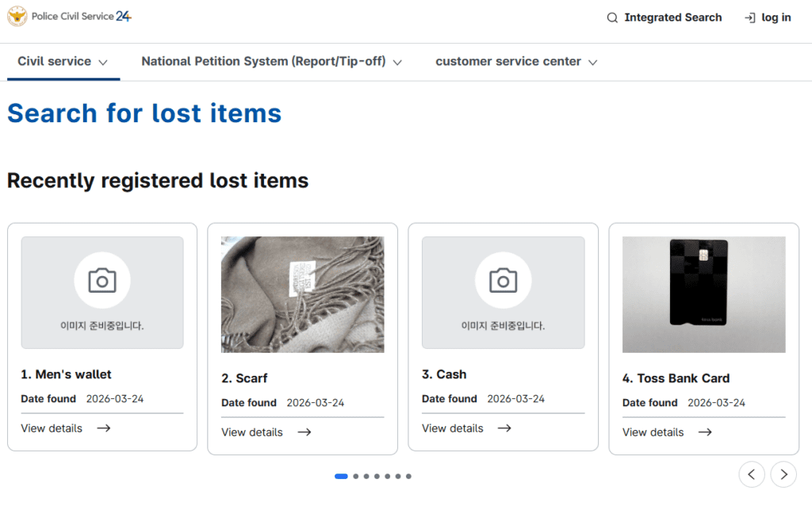Open the Scarf photo thumbnail
Image resolution: width=812 pixels, height=514 pixels.
click(303, 294)
